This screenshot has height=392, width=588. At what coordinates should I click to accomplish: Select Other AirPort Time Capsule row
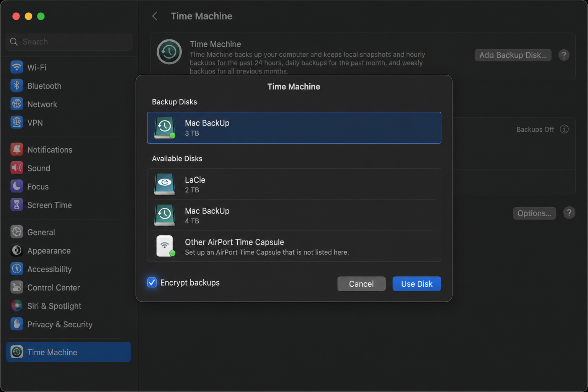[x=294, y=246]
